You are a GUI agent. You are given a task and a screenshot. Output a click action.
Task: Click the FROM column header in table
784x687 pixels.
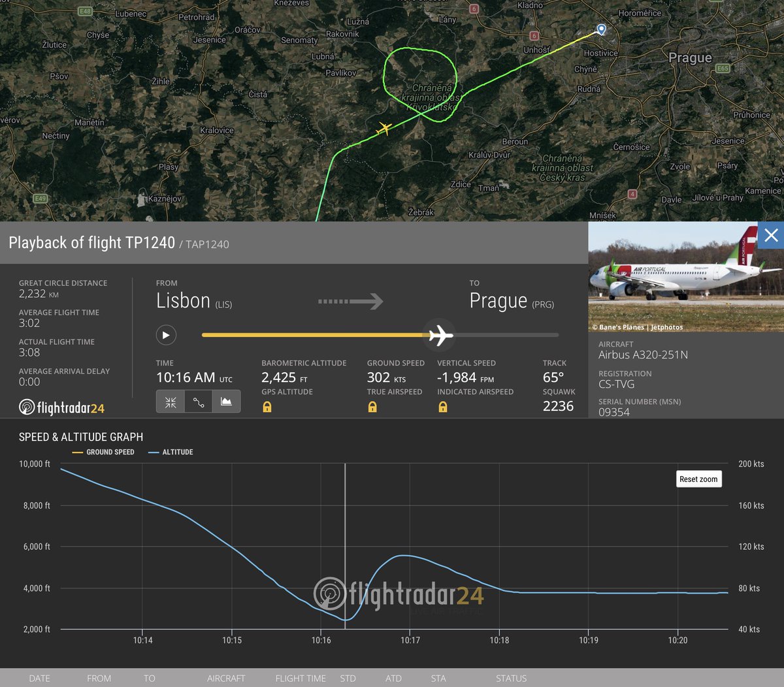(x=99, y=679)
